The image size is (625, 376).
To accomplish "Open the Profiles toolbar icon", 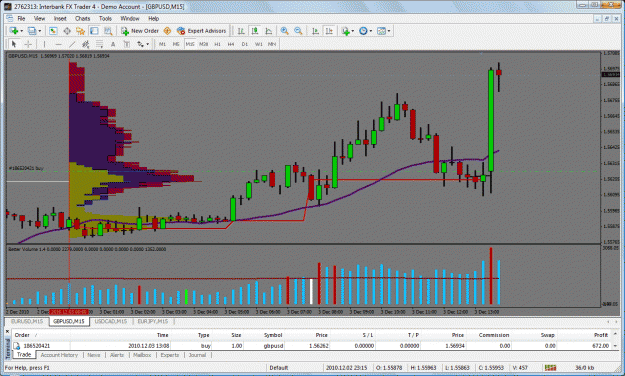I will pos(32,31).
